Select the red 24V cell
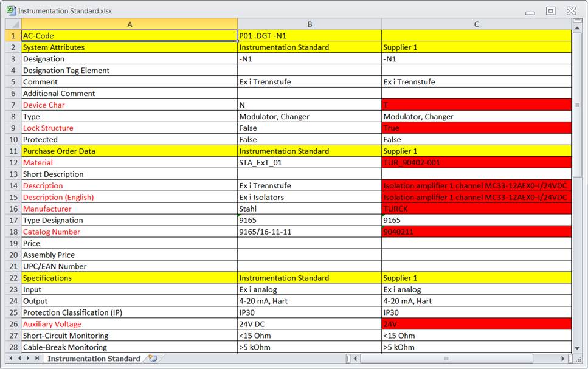588x369 pixels. [x=476, y=324]
